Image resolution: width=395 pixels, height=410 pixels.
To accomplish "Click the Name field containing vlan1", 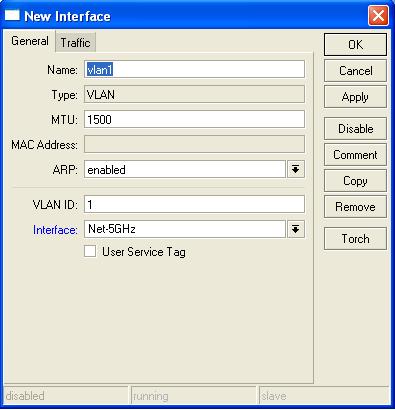I will point(194,69).
